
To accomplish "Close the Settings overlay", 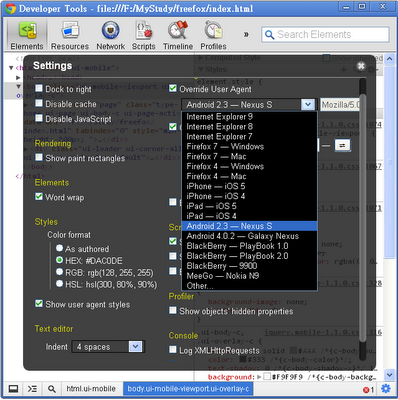I will (361, 66).
